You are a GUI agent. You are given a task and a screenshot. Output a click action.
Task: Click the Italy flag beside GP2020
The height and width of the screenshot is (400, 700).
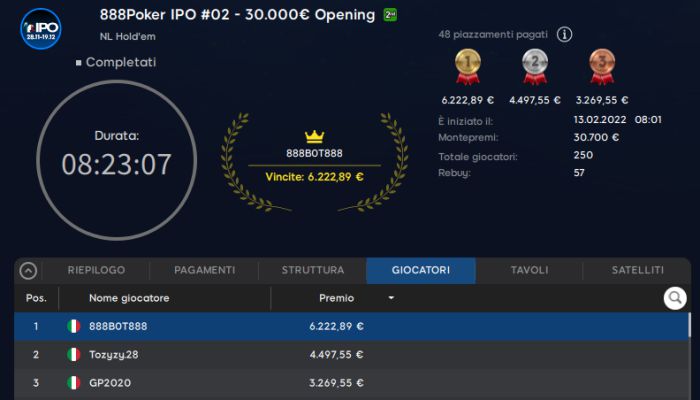74,383
